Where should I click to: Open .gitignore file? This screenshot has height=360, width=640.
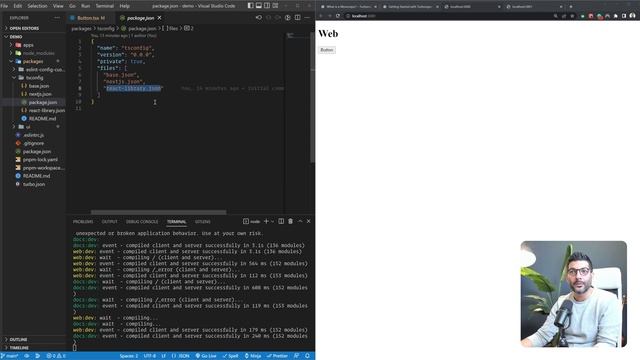tap(33, 143)
